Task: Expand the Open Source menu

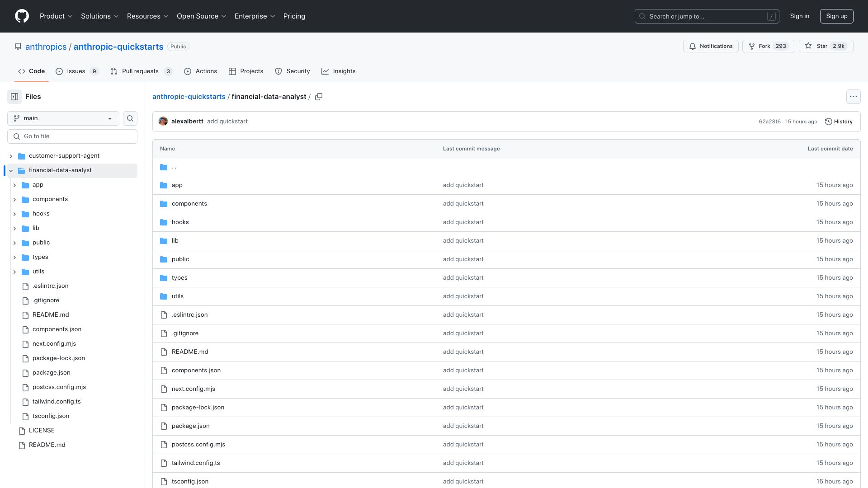Action: pyautogui.click(x=201, y=16)
